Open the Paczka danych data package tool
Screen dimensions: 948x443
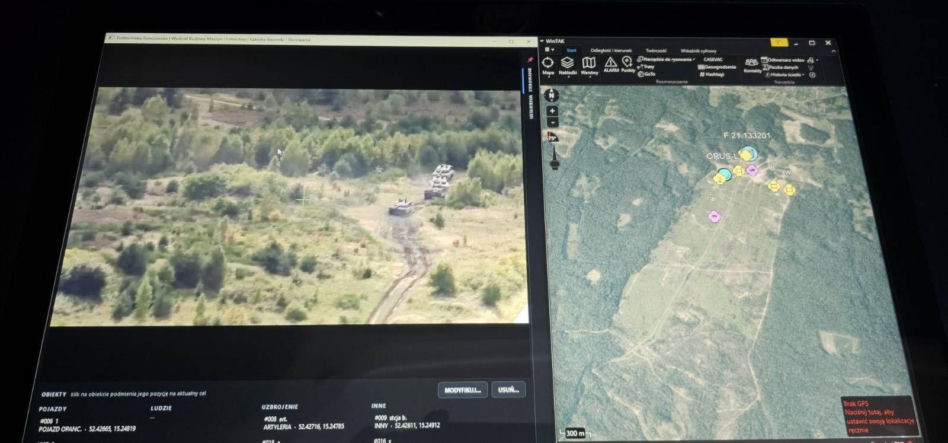pyautogui.click(x=782, y=67)
